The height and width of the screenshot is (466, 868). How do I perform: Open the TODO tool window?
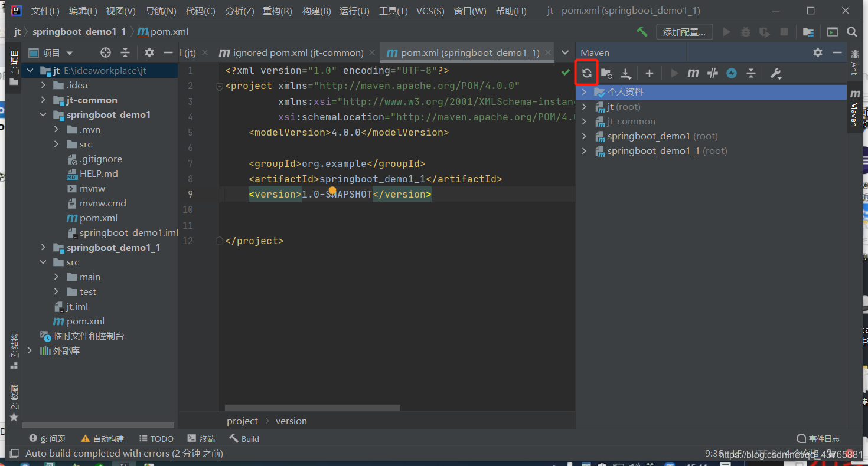[x=156, y=439]
